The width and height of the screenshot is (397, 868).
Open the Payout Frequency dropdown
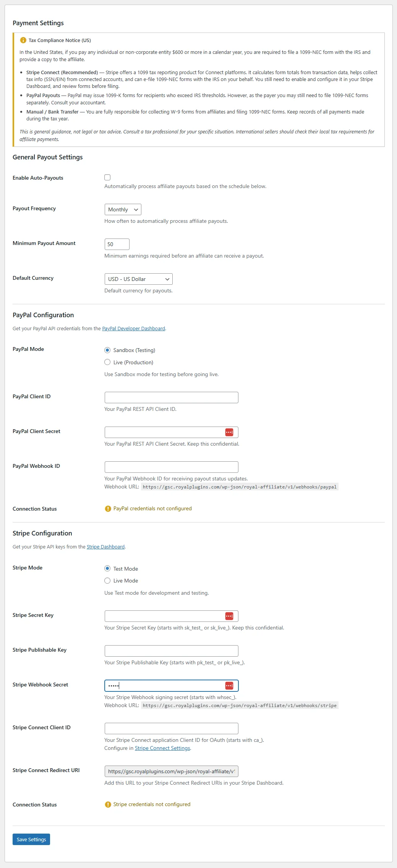(x=122, y=209)
